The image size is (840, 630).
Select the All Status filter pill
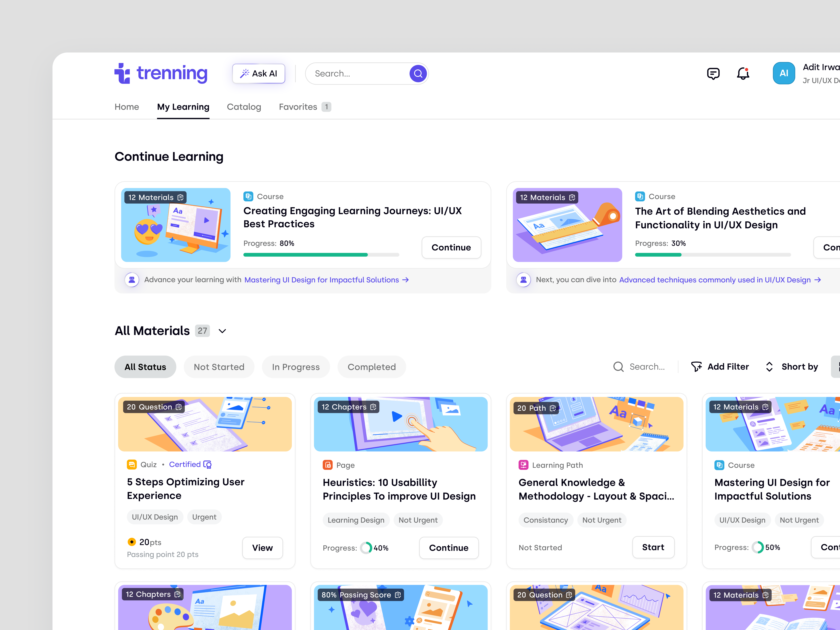pos(145,366)
